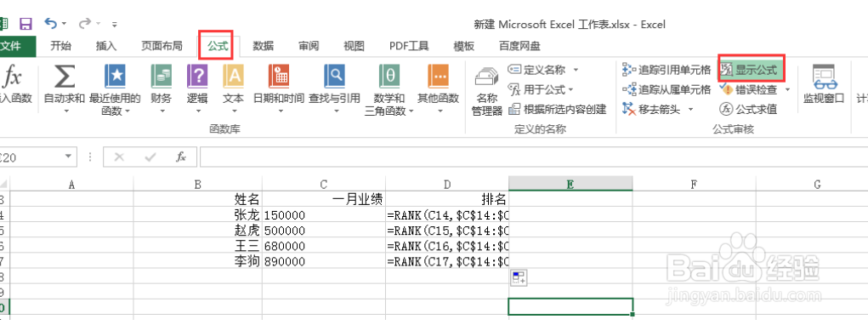Image resolution: width=868 pixels, height=325 pixels.
Task: Expand the 移去箭头 dropdown arrow
Action: 690,109
